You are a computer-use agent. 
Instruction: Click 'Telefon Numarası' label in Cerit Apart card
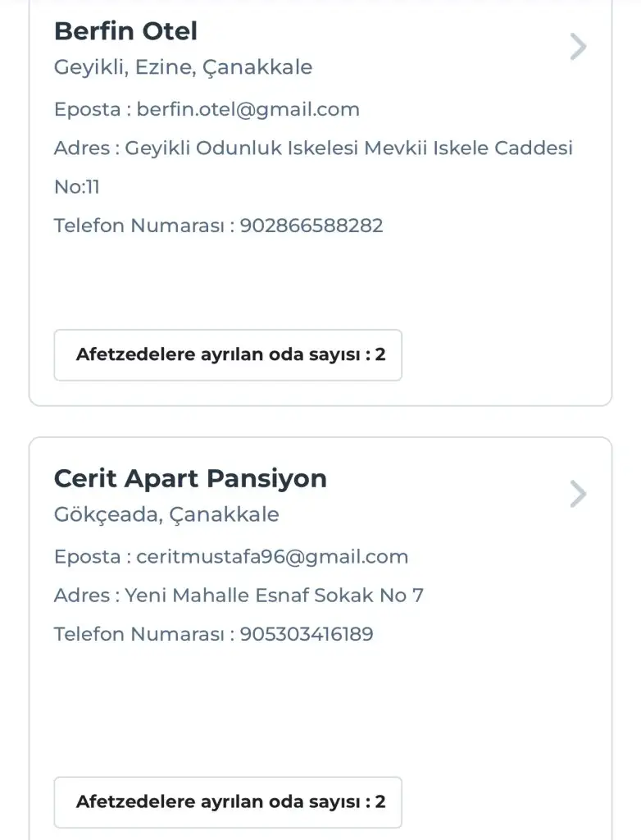coord(139,634)
